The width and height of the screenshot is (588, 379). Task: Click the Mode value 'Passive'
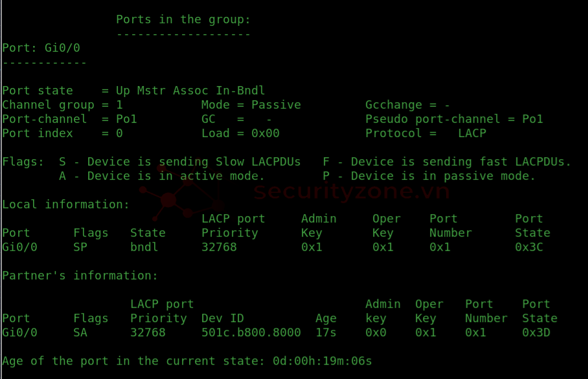click(x=276, y=105)
